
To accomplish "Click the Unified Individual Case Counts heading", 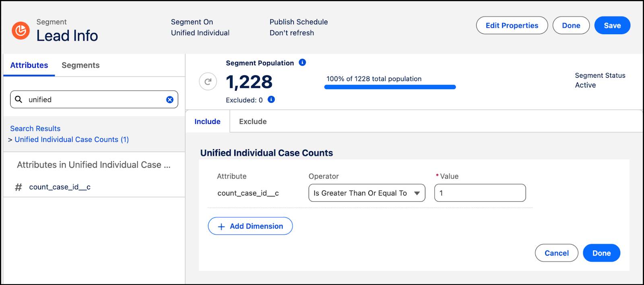I will click(x=266, y=153).
